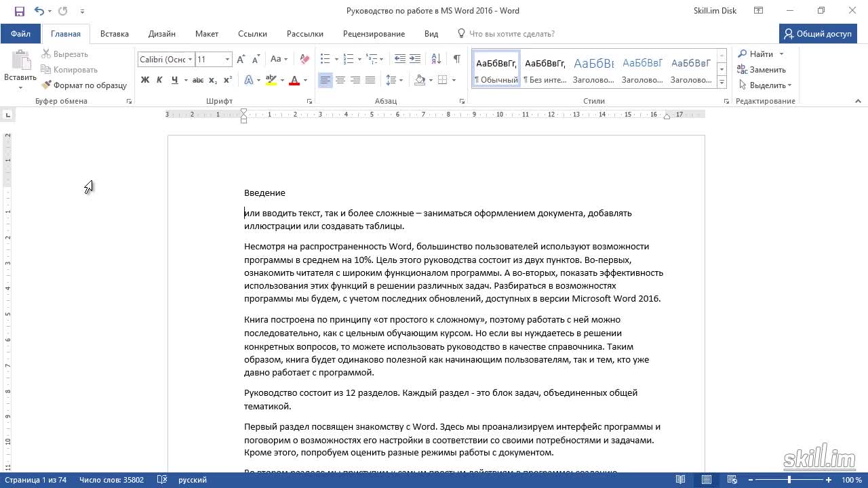This screenshot has height=488, width=868.
Task: Click the Undo arrow icon
Action: coord(39,11)
